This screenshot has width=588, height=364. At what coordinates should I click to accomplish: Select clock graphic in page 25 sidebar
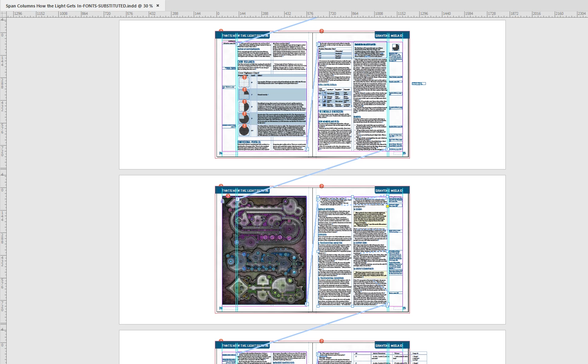pos(396,47)
